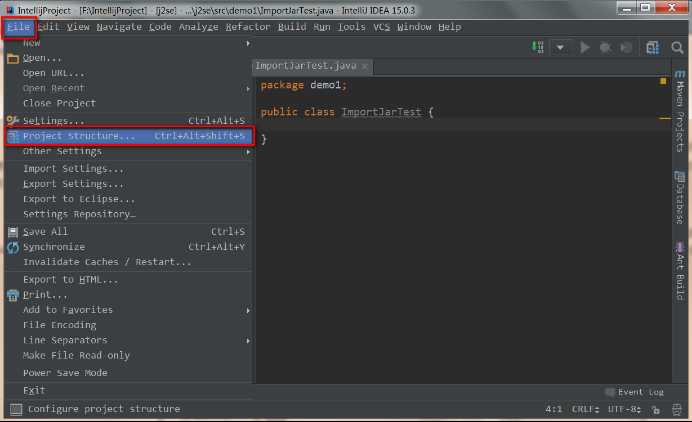Click the Debug bug icon
The image size is (692, 422).
coord(606,48)
